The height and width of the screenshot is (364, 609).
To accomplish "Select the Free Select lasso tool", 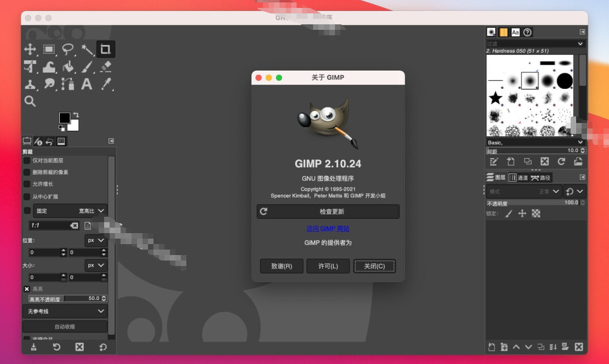I will point(68,49).
